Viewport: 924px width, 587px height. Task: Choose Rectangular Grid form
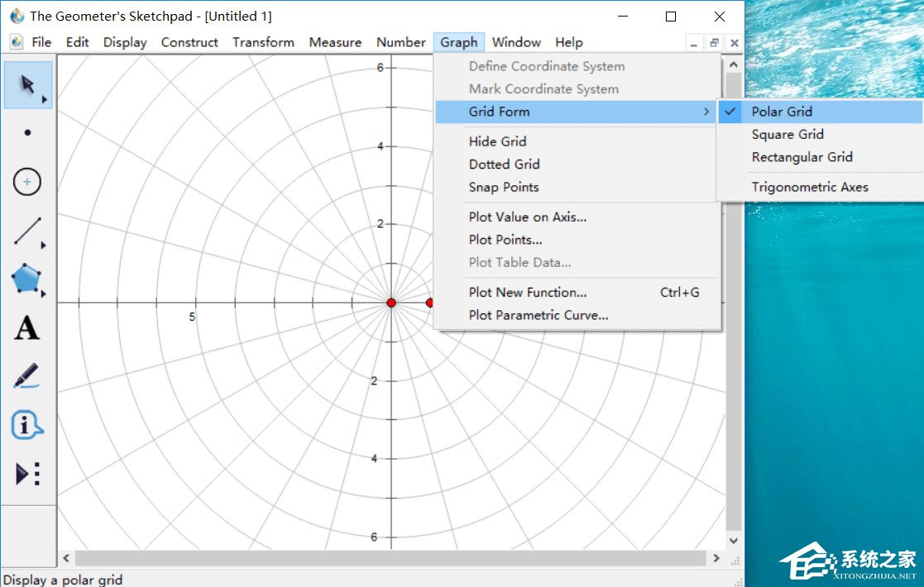(802, 157)
